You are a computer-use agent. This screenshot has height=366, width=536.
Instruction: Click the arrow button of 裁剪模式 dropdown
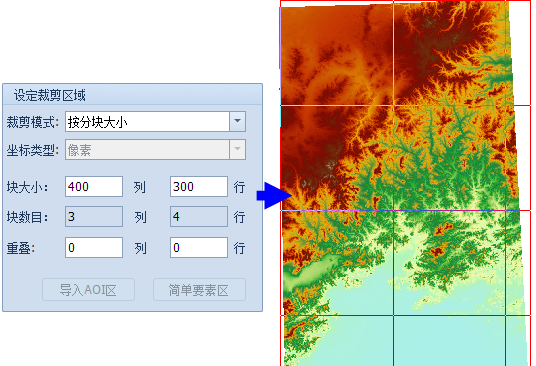[x=238, y=121]
